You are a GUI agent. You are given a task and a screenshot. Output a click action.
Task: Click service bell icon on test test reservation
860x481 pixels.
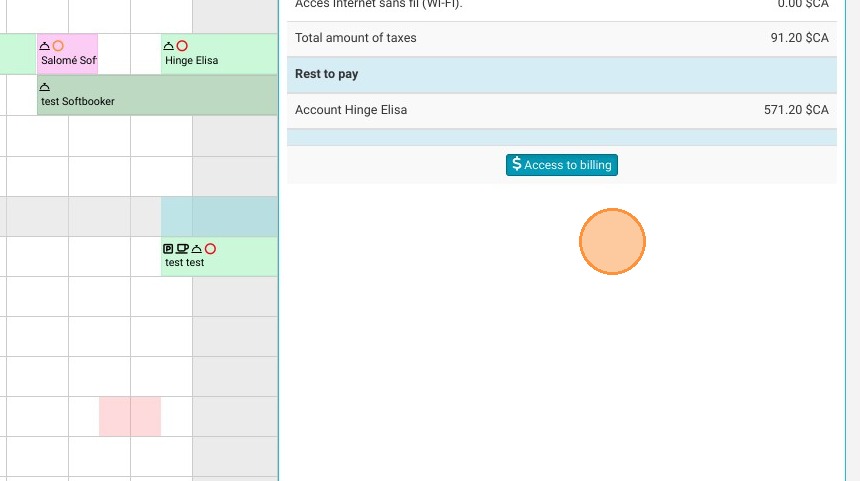(x=196, y=248)
